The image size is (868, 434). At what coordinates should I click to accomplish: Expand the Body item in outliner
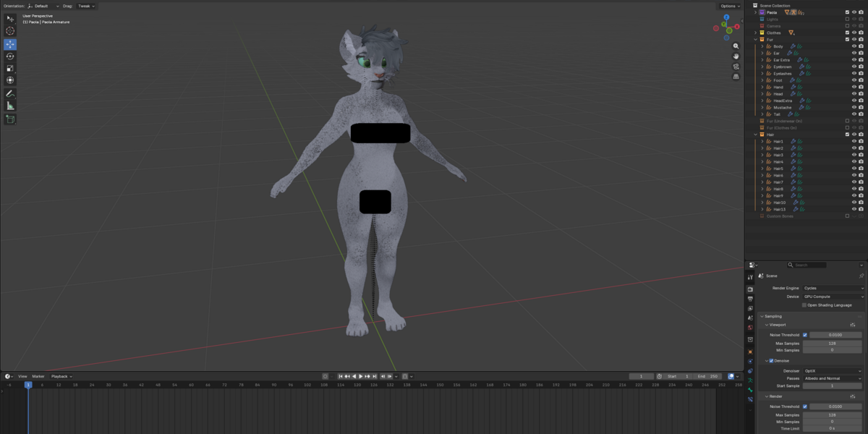(x=762, y=46)
